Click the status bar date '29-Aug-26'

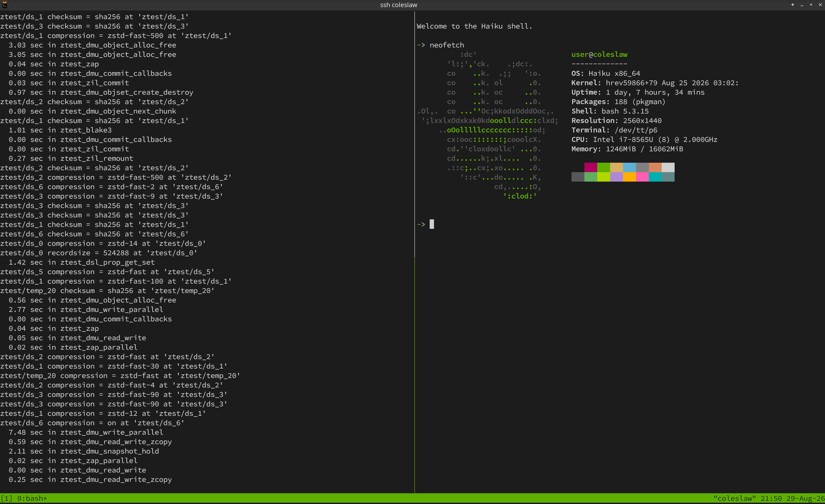806,498
